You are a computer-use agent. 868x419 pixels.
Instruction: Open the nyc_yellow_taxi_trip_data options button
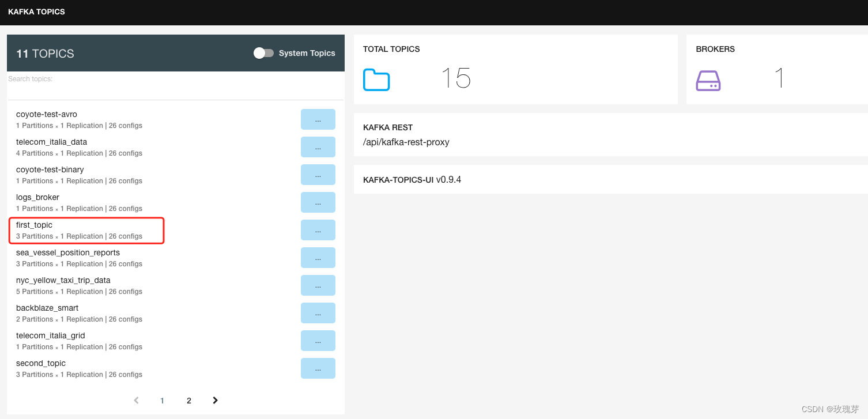pos(318,285)
